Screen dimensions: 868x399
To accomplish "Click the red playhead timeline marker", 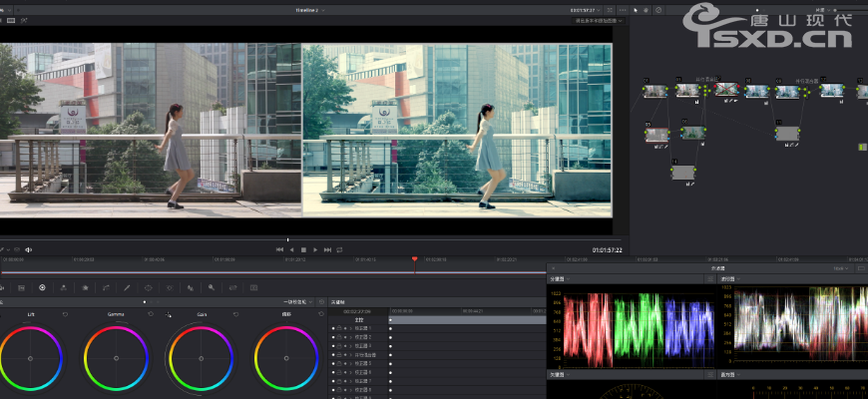I will coord(415,261).
